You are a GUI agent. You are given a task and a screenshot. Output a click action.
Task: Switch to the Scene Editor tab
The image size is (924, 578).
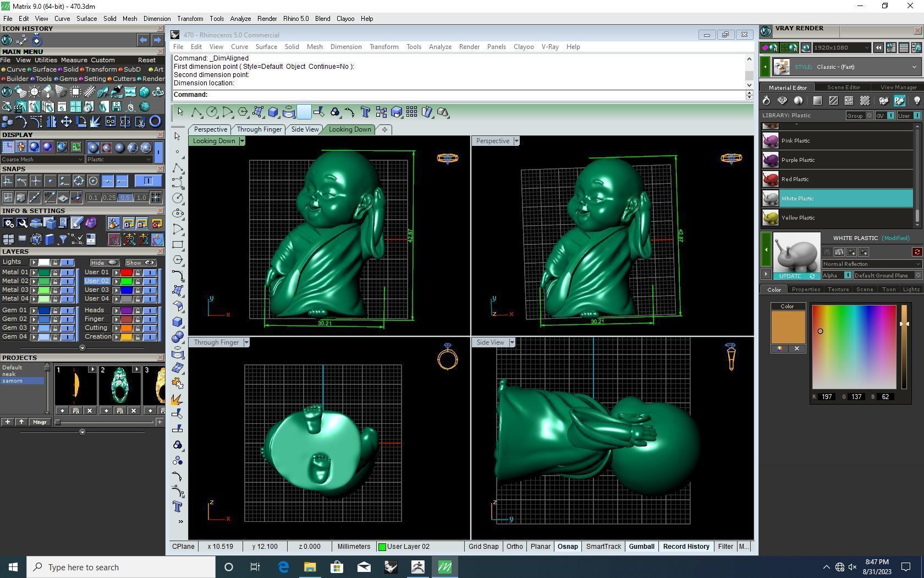(843, 88)
